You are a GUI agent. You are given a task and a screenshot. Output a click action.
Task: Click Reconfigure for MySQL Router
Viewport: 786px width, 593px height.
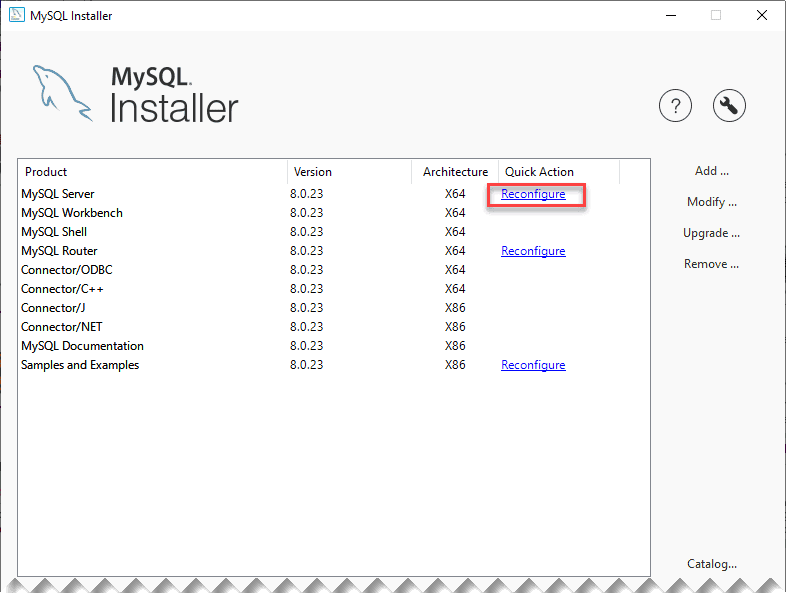(533, 251)
